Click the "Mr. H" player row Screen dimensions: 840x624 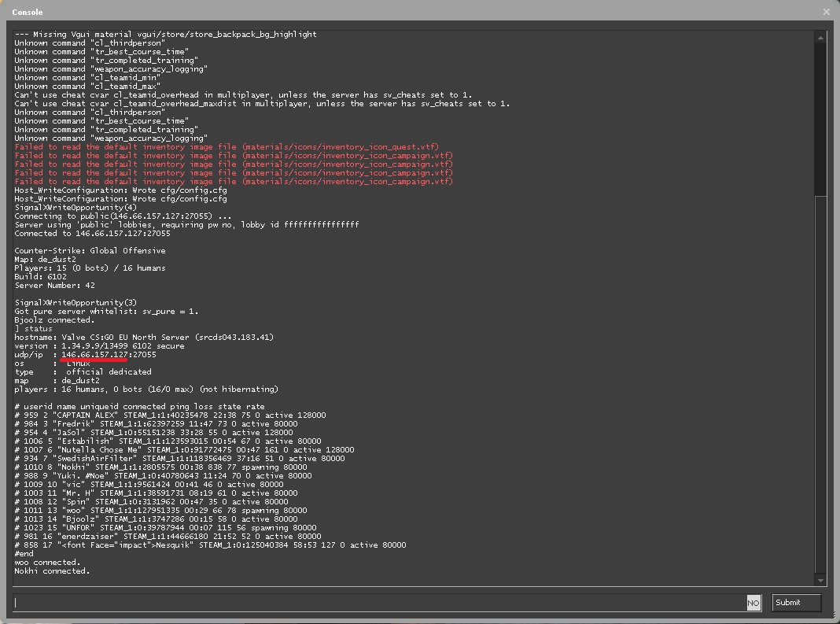coord(156,493)
